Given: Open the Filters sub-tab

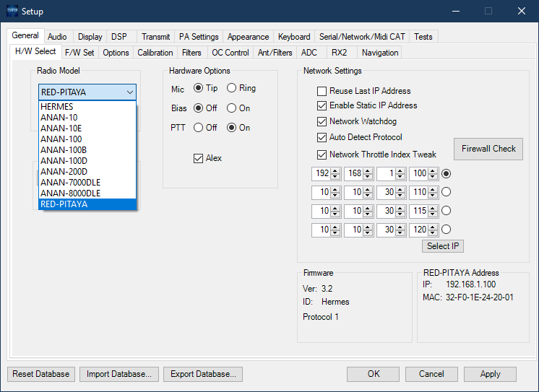Looking at the screenshot, I should pyautogui.click(x=191, y=53).
